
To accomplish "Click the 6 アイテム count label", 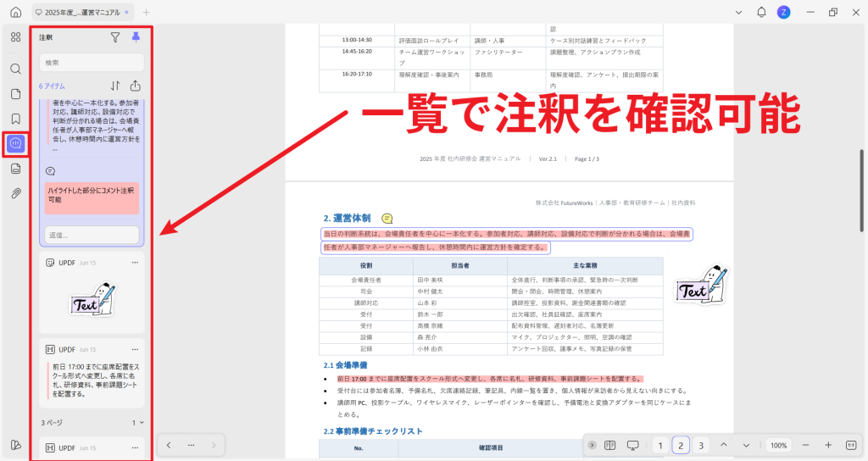I will coord(52,86).
